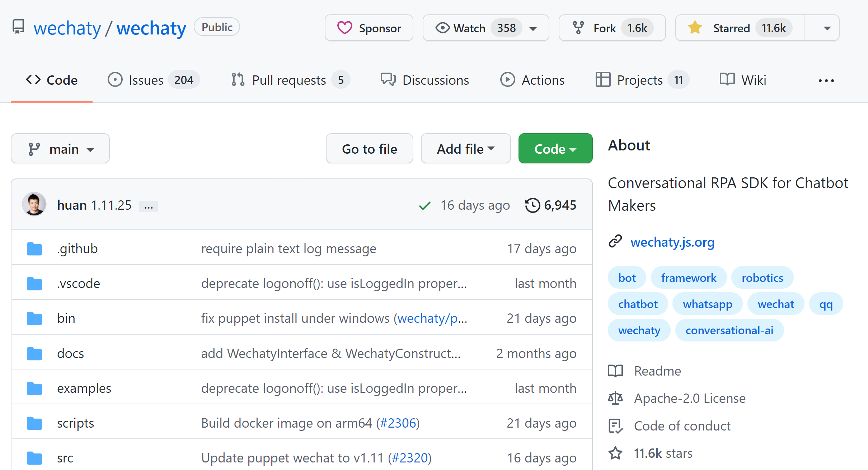Image resolution: width=868 pixels, height=470 pixels.
Task: Select the main branch dropdown
Action: pos(60,149)
